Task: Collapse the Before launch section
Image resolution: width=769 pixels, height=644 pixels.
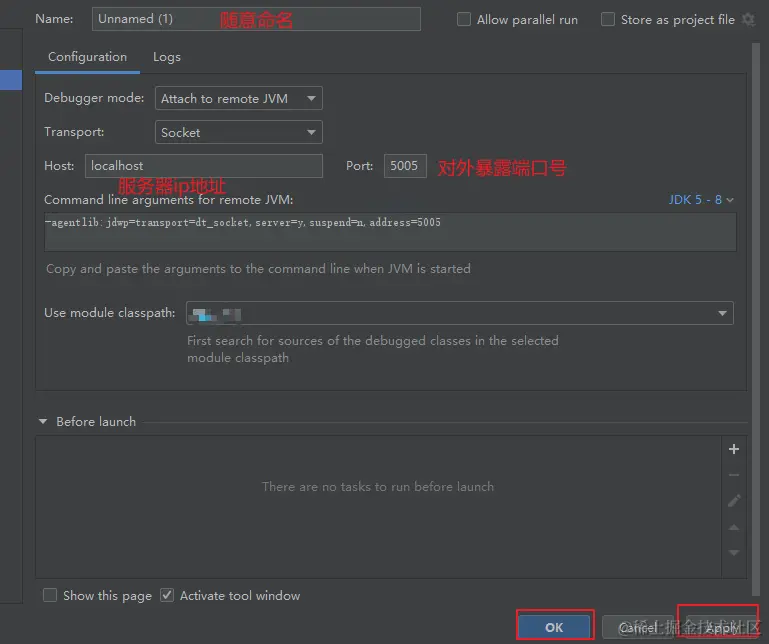Action: click(43, 421)
